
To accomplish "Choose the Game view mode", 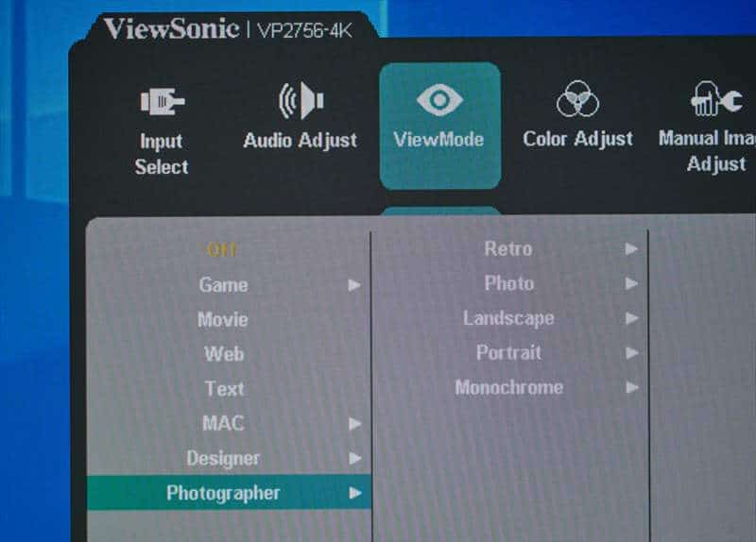I will tap(224, 285).
